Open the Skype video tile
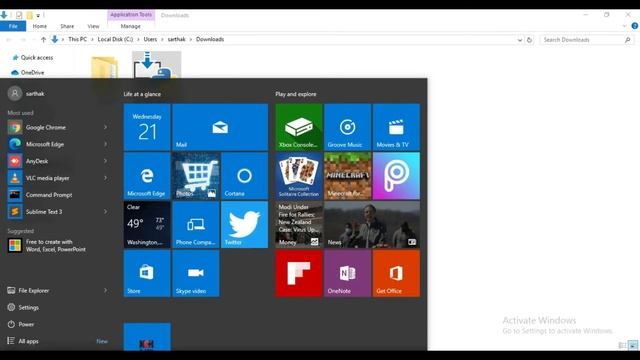The image size is (640, 360). pos(196,273)
